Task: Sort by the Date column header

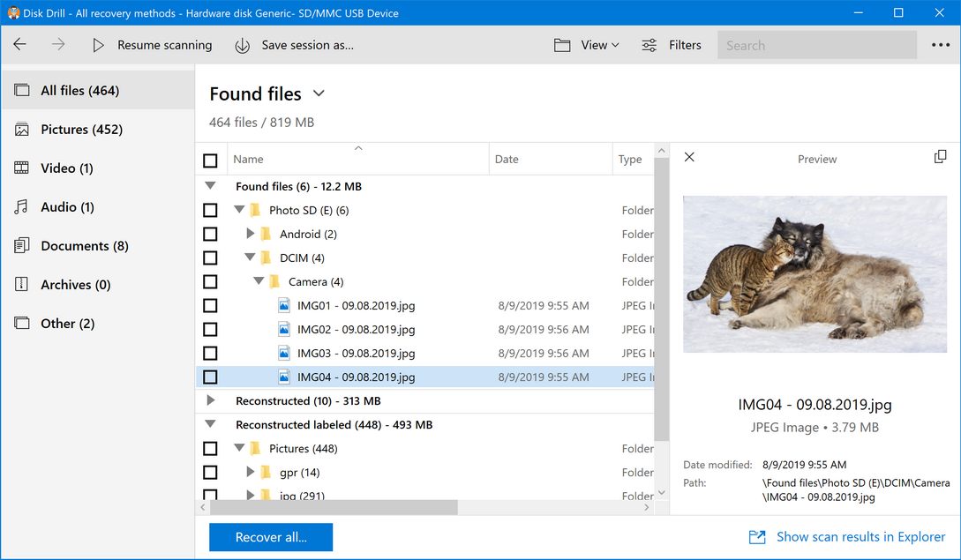Action: pos(551,160)
